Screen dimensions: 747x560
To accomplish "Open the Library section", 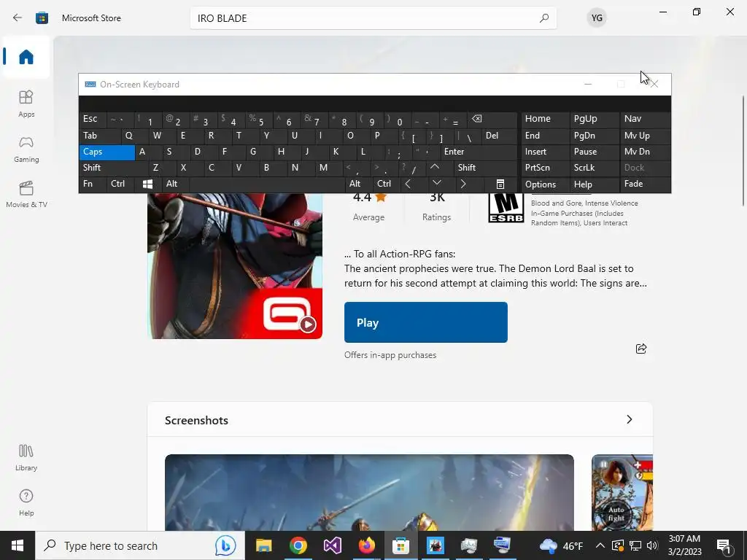I will pos(26,457).
